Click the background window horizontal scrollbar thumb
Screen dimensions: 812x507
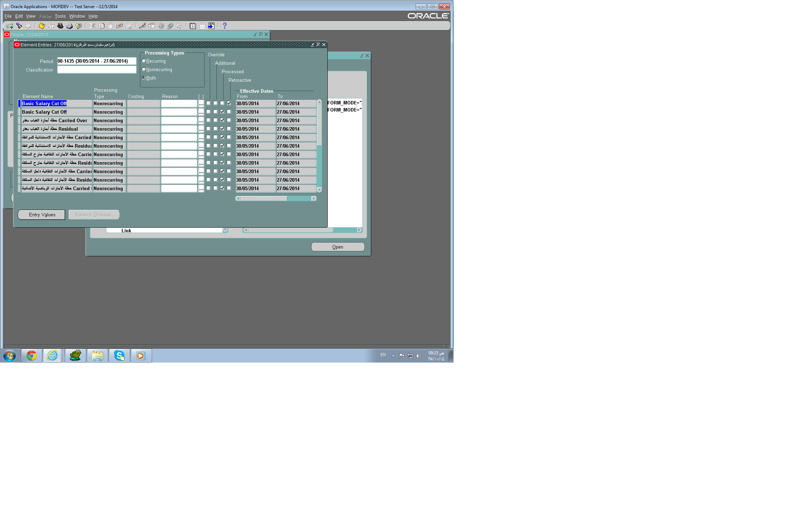tap(291, 230)
